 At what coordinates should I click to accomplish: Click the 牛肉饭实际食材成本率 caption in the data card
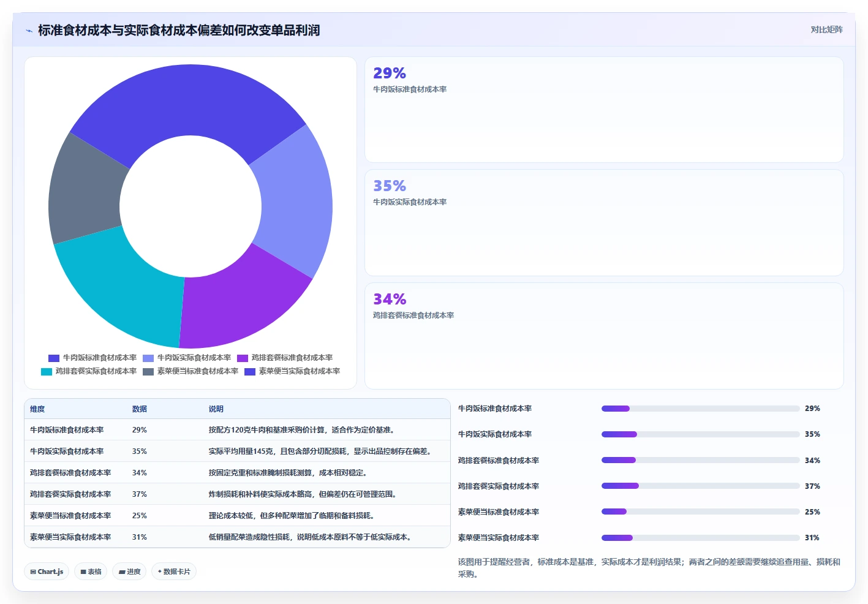pyautogui.click(x=410, y=202)
